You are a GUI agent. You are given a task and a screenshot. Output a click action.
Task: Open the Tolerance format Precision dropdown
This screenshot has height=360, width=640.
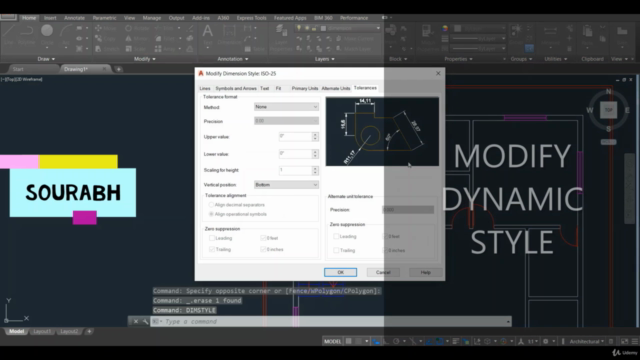pyautogui.click(x=286, y=121)
